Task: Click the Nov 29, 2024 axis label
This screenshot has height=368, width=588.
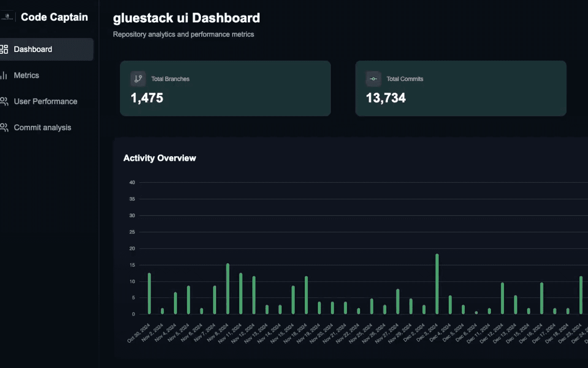Action: 400,333
